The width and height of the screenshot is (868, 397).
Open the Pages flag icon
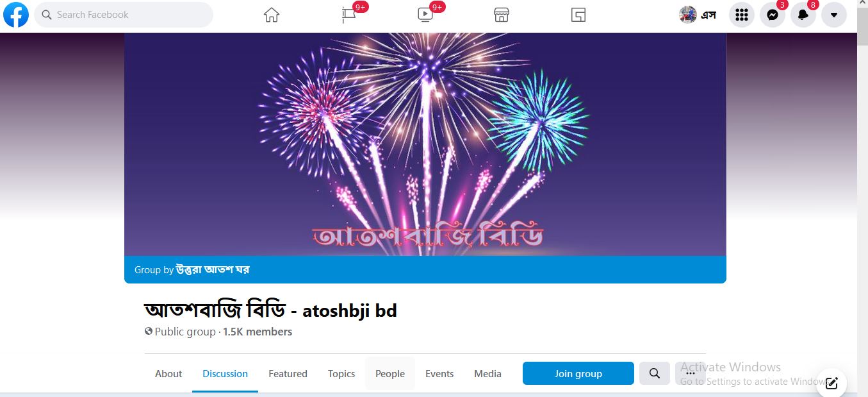pyautogui.click(x=348, y=15)
